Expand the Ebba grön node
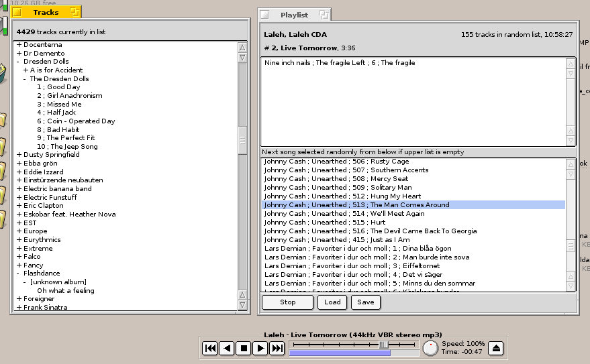590x364 pixels. point(19,164)
